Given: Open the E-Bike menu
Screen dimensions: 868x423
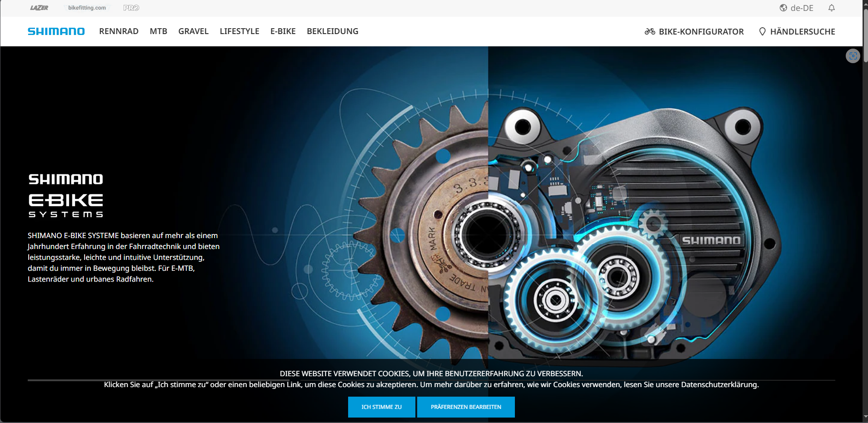Looking at the screenshot, I should [x=283, y=31].
